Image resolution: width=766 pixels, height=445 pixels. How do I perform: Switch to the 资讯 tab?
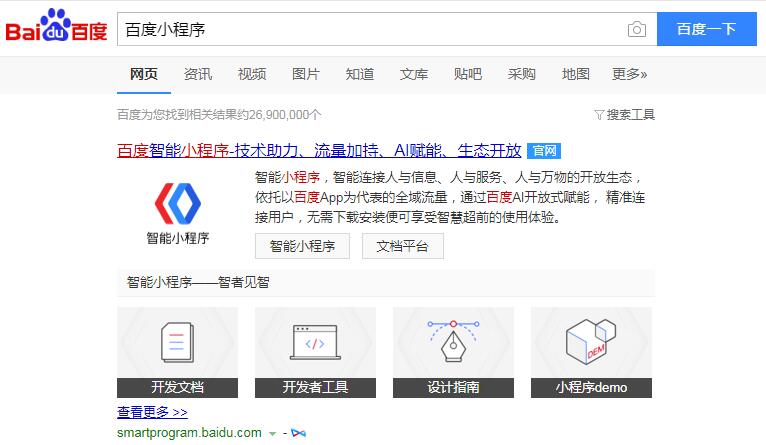point(198,74)
